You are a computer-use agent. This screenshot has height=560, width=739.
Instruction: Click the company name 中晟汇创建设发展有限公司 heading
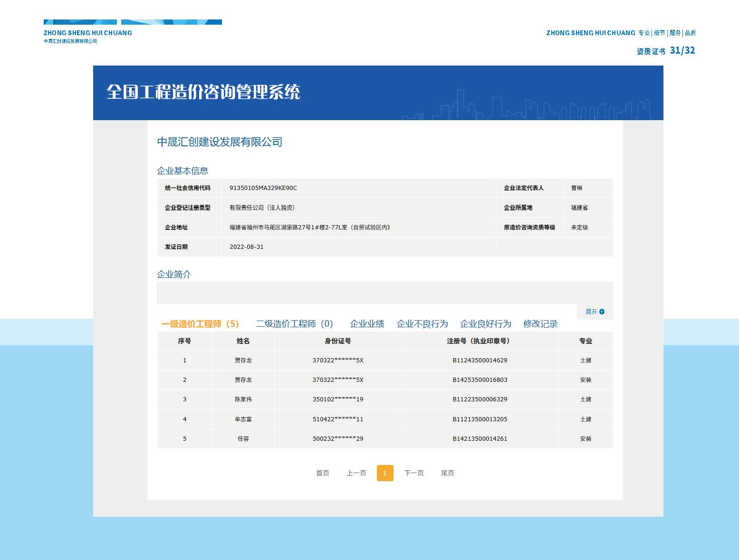220,142
